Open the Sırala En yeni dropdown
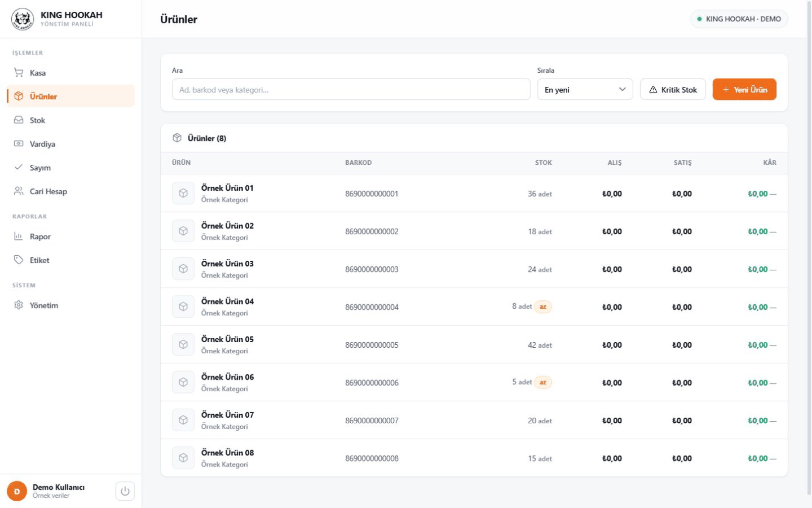 pos(585,90)
